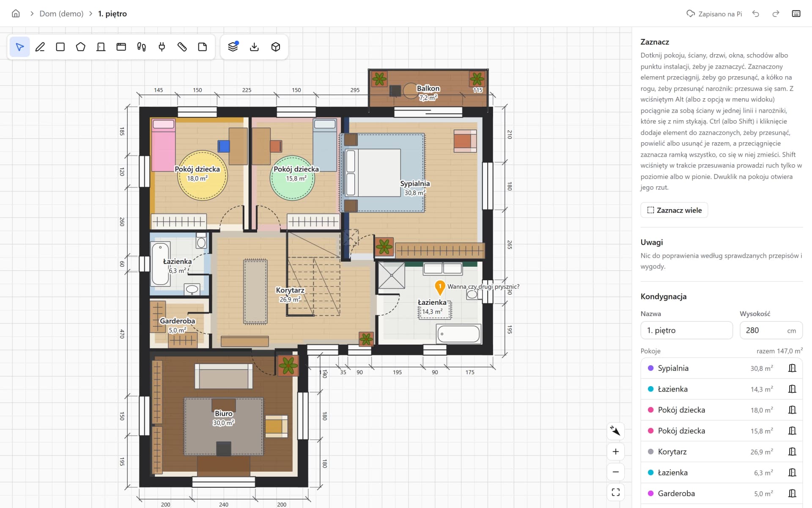The height and width of the screenshot is (508, 812).
Task: Click the Wanna czy drugi prysznic? note
Action: [x=483, y=287]
